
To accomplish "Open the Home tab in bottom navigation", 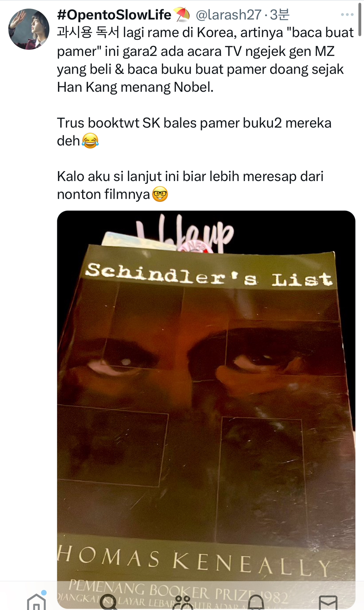I will click(x=37, y=602).
